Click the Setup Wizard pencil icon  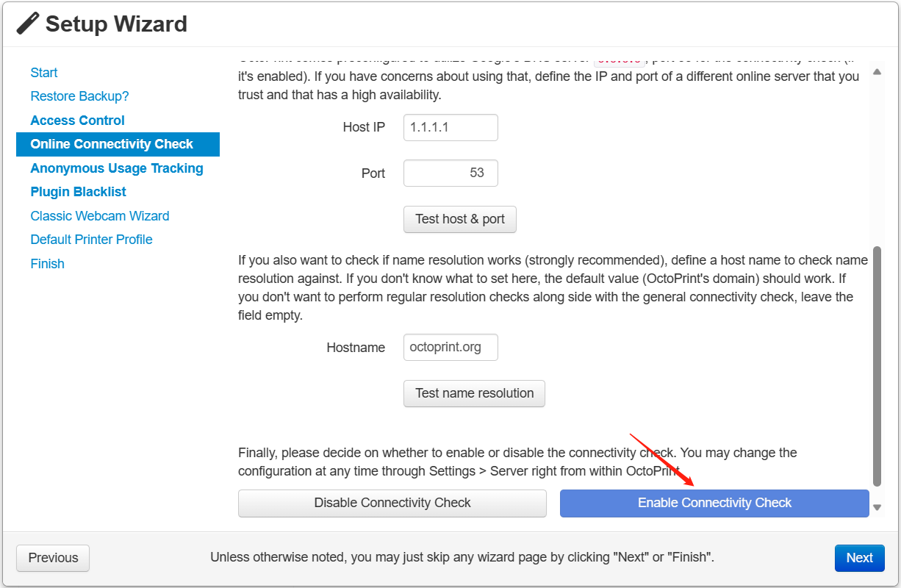(27, 24)
